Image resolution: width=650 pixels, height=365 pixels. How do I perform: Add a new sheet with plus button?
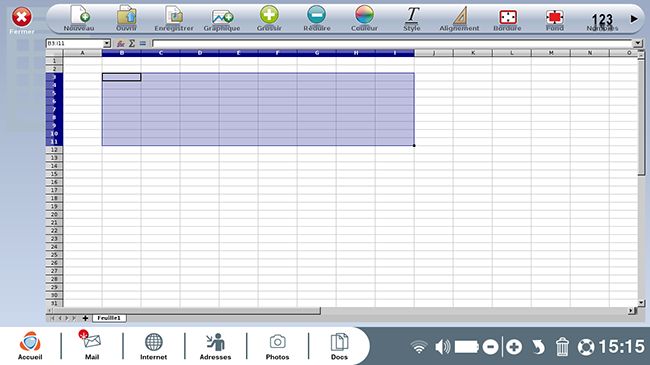85,318
